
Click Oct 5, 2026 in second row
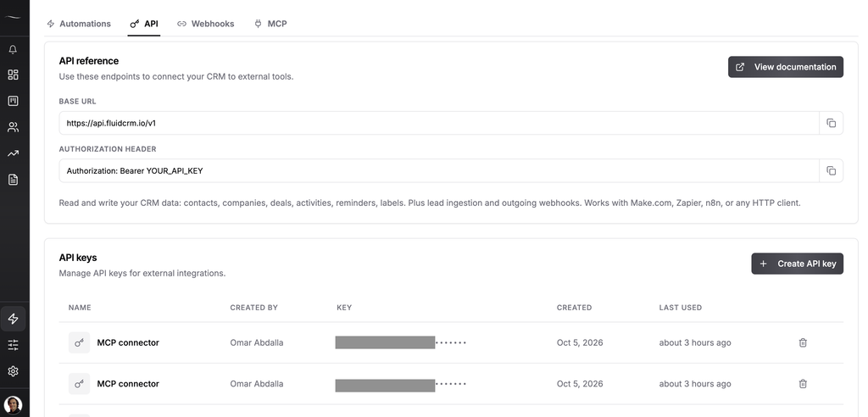pos(580,384)
